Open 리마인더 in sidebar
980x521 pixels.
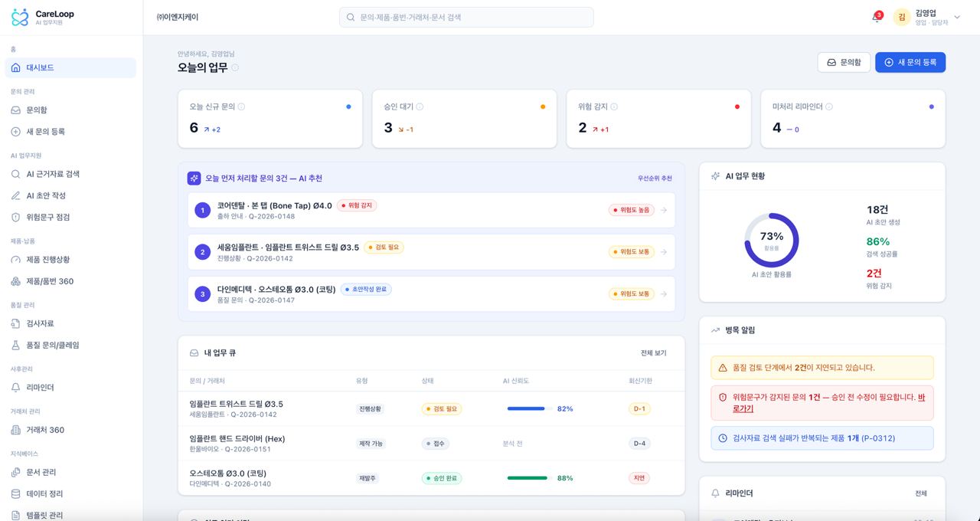coord(70,388)
